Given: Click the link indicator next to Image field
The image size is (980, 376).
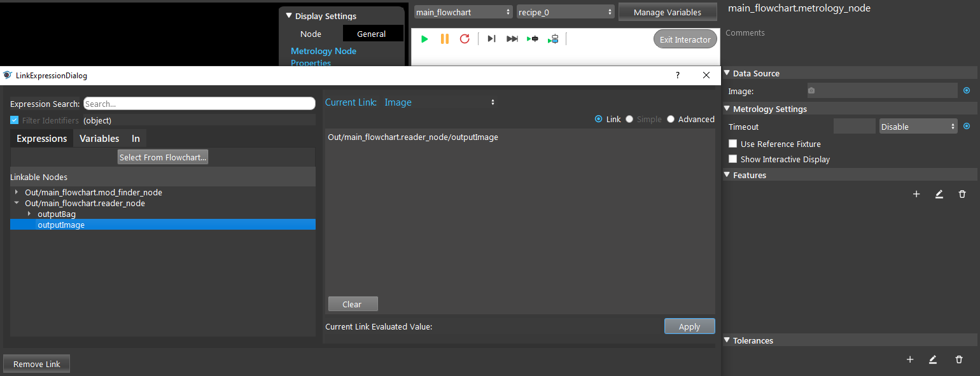Looking at the screenshot, I should click(967, 91).
